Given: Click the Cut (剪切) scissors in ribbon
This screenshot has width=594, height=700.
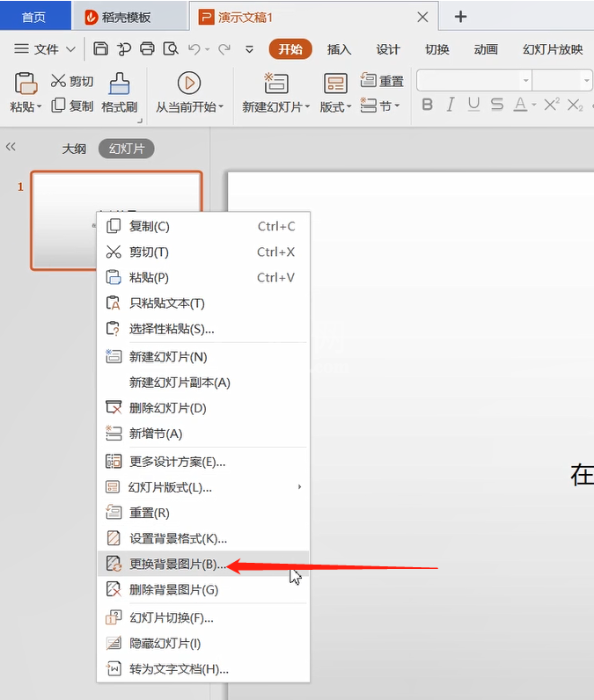Looking at the screenshot, I should click(58, 81).
